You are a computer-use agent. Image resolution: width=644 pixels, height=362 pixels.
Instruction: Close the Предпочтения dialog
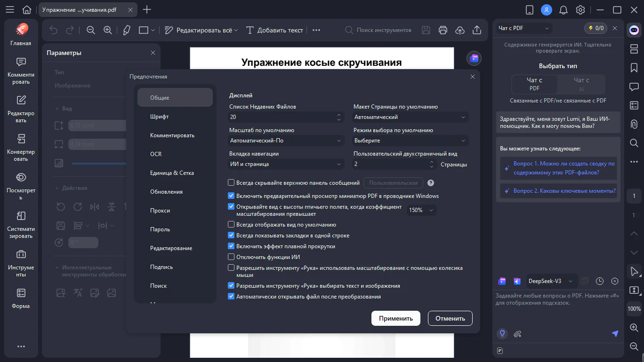pyautogui.click(x=473, y=77)
